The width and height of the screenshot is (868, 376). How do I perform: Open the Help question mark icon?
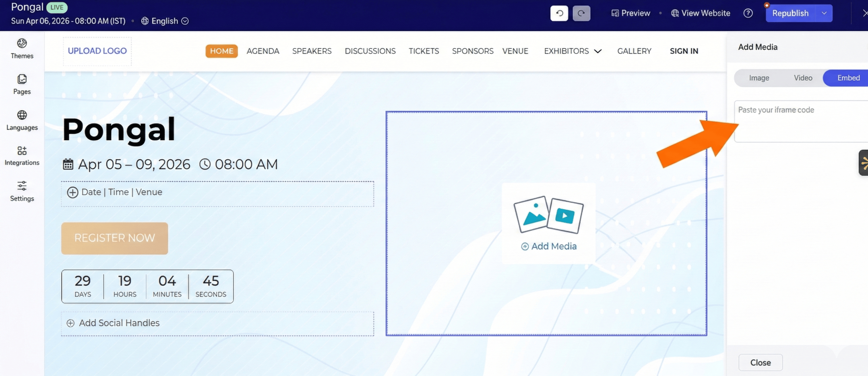[x=747, y=13]
